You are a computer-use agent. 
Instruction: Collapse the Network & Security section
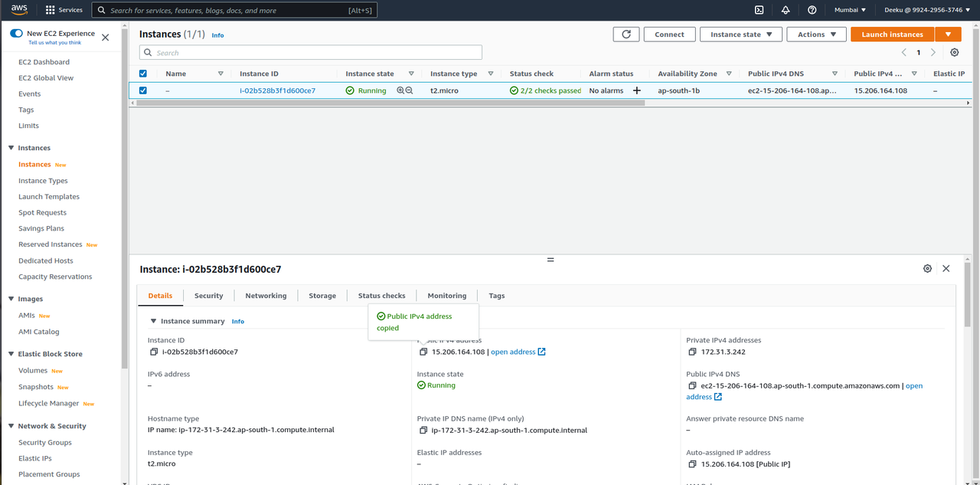click(11, 426)
